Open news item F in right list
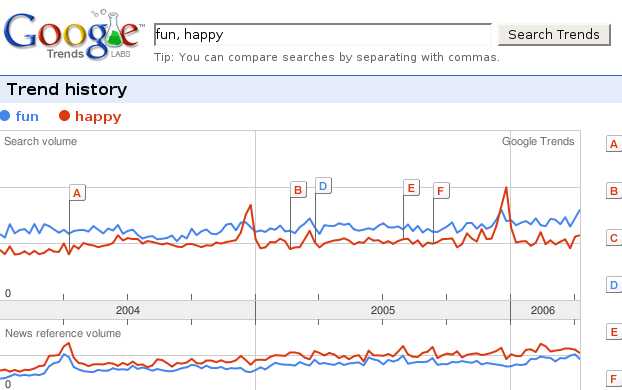 (x=614, y=379)
